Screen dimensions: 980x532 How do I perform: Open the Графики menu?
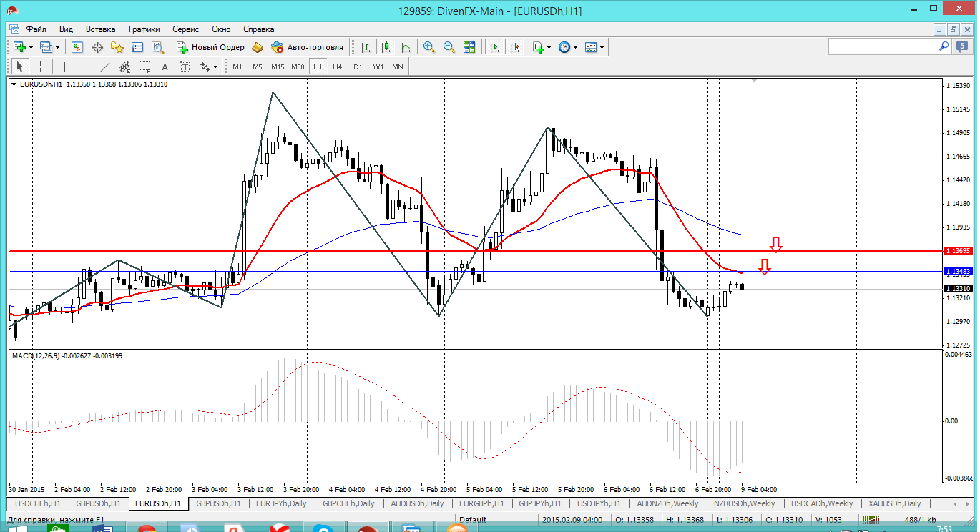click(144, 29)
